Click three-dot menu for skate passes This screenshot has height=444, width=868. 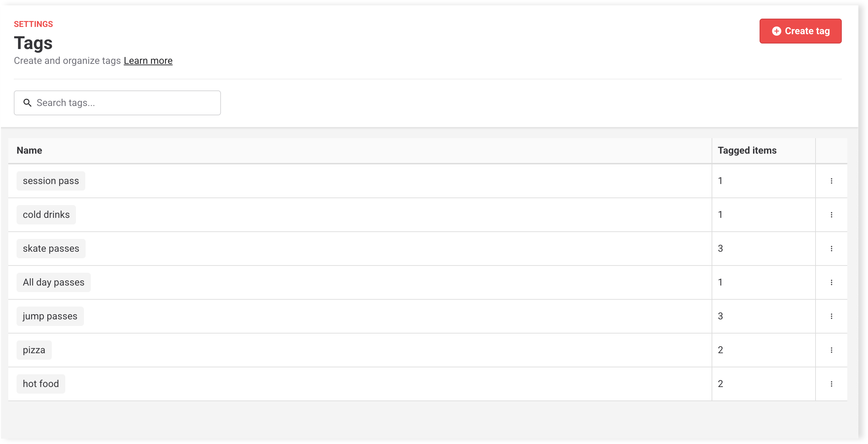point(831,249)
